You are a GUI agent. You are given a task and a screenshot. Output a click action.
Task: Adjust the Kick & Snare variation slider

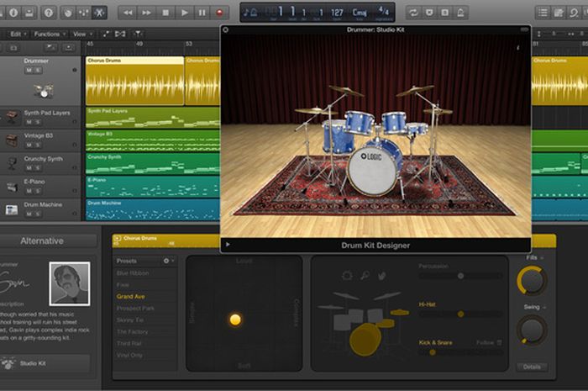pyautogui.click(x=460, y=352)
